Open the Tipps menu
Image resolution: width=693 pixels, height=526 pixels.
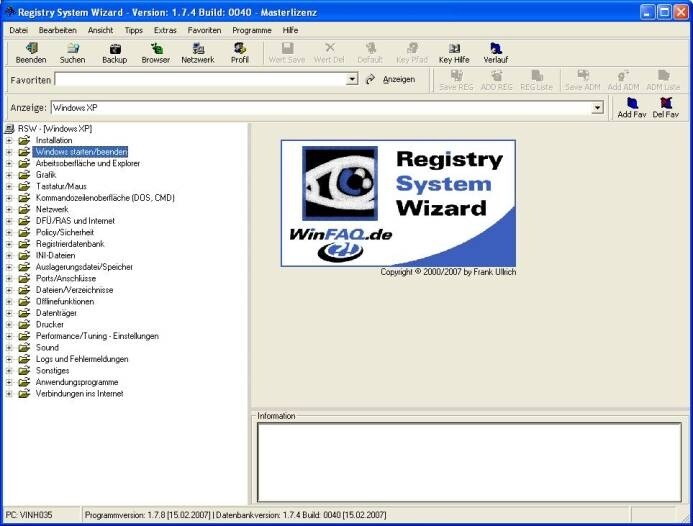point(133,30)
